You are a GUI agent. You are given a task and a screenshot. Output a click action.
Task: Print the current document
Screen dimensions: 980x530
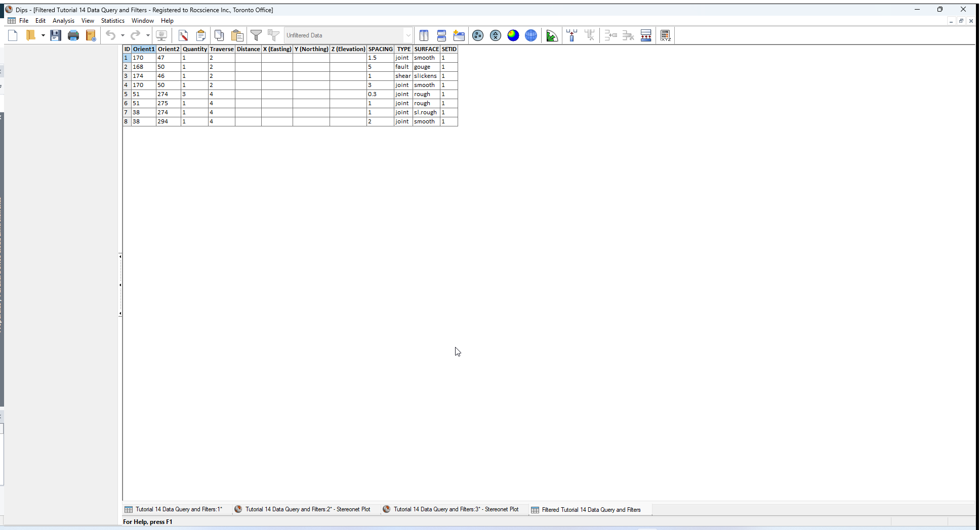pos(73,35)
